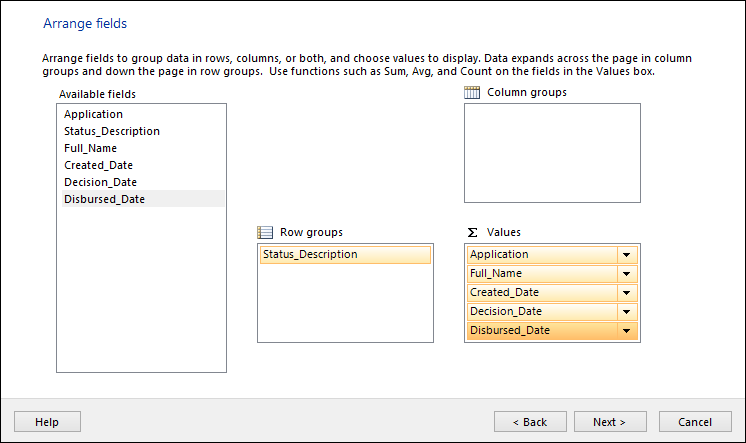Image resolution: width=746 pixels, height=443 pixels.
Task: Open the Application value dropdown arrow
Action: tap(627, 255)
